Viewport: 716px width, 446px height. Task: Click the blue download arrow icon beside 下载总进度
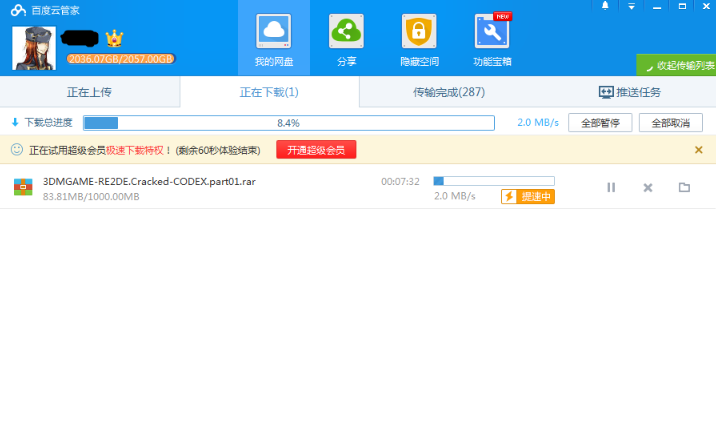tap(15, 122)
